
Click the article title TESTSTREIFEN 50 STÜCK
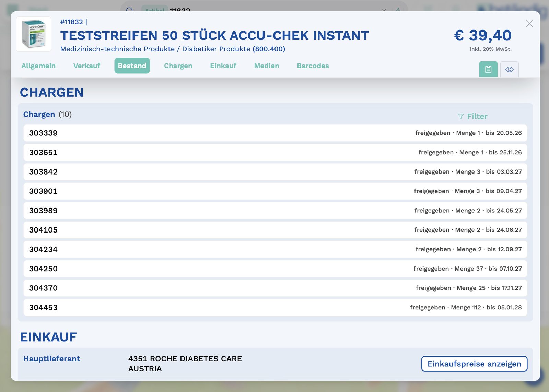tap(214, 36)
